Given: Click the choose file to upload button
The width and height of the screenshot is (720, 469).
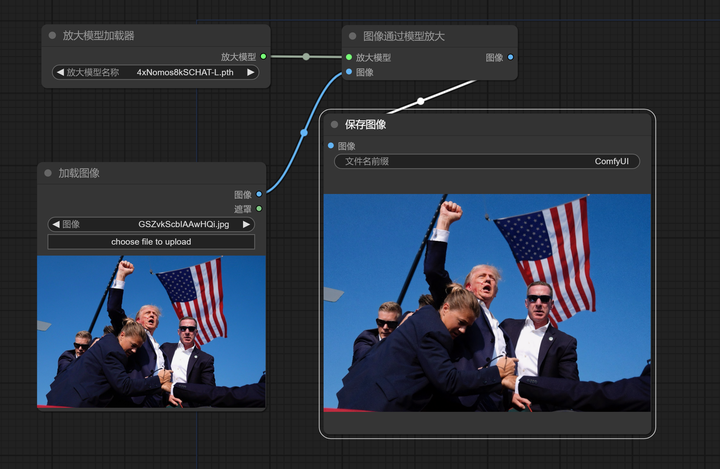Looking at the screenshot, I should 151,241.
